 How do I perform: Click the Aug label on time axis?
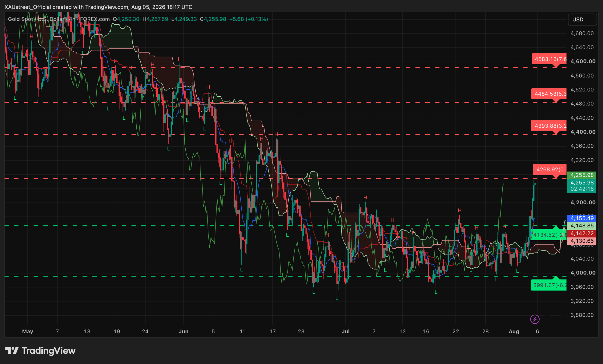coord(514,331)
